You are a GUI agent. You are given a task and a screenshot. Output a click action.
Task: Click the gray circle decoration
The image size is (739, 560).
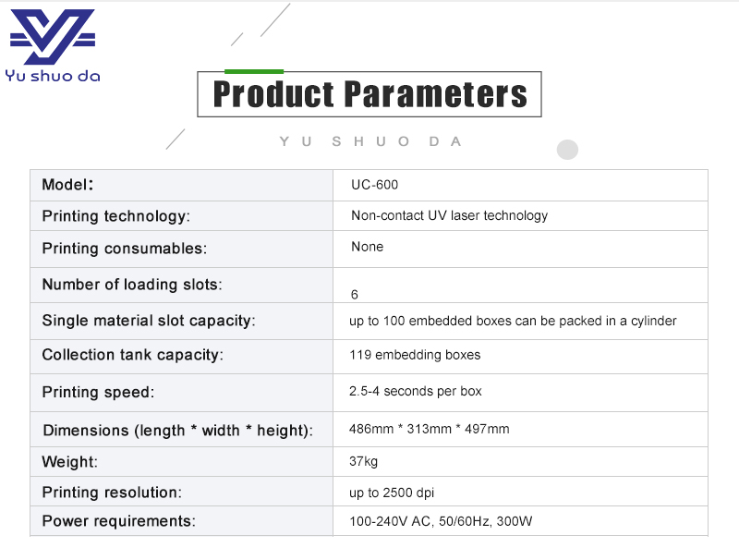click(567, 150)
